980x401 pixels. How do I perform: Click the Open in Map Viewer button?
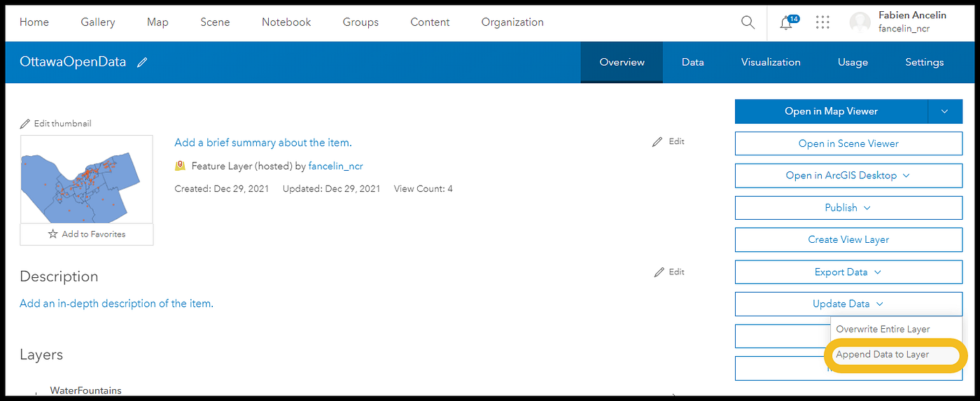point(831,111)
